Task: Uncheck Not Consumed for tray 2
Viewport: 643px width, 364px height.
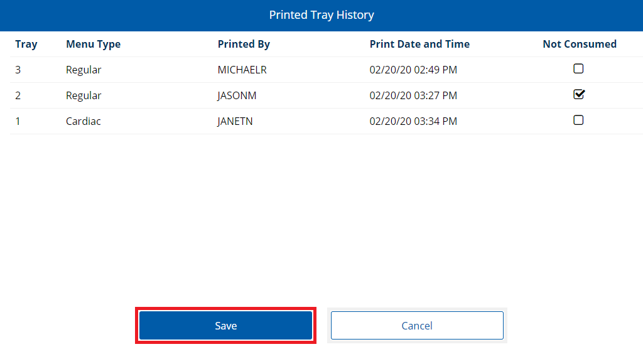Action: pos(578,95)
